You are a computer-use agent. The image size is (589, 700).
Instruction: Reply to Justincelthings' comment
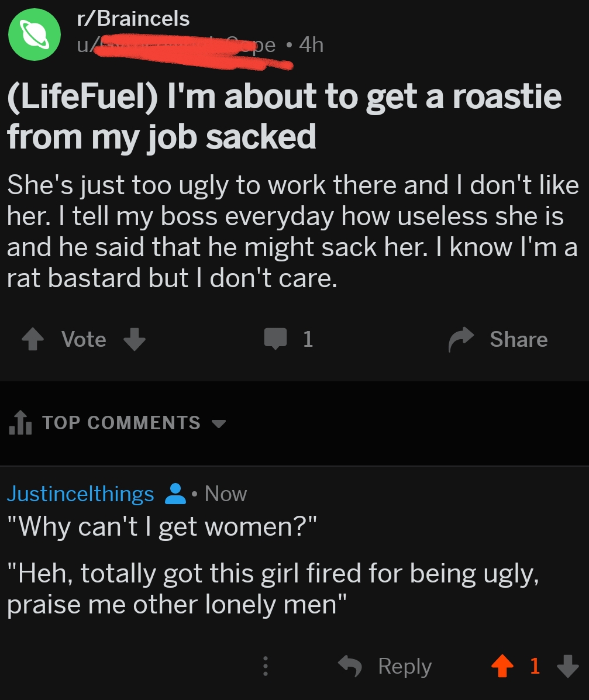[386, 666]
